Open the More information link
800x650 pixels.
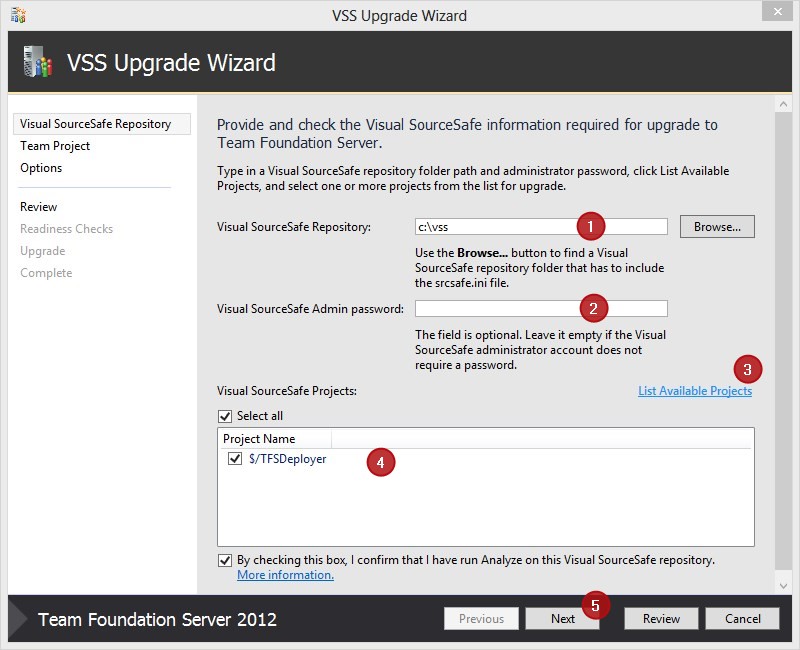(285, 575)
